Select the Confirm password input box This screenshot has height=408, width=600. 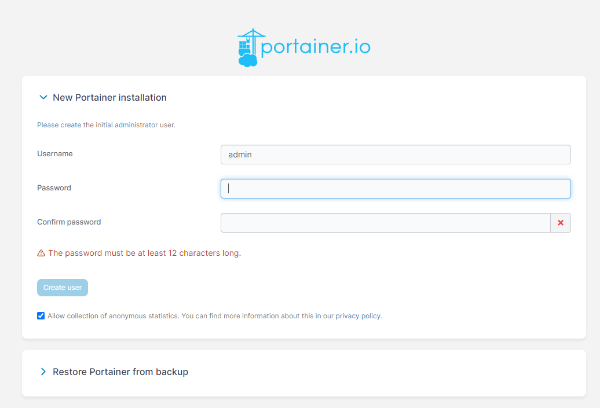(x=385, y=223)
